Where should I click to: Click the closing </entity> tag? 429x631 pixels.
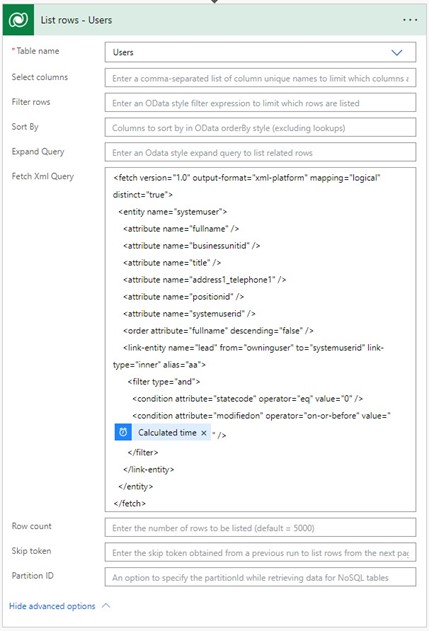[136, 486]
